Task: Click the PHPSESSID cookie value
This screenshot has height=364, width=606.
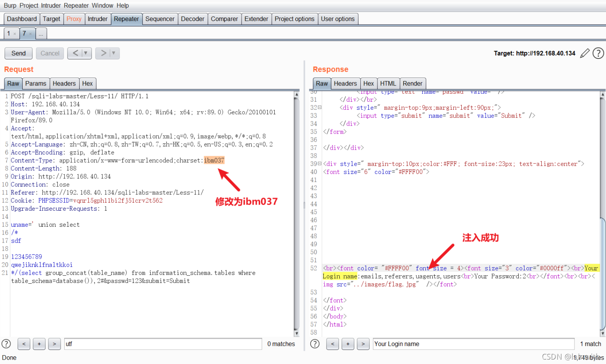Action: tap(118, 201)
